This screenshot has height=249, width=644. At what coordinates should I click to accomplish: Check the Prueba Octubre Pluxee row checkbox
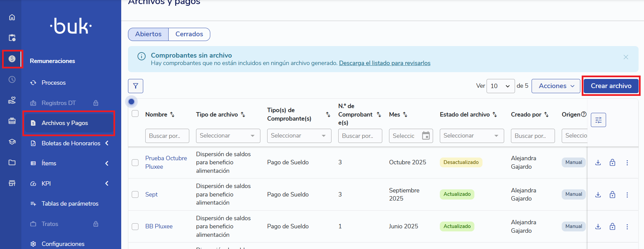click(135, 163)
